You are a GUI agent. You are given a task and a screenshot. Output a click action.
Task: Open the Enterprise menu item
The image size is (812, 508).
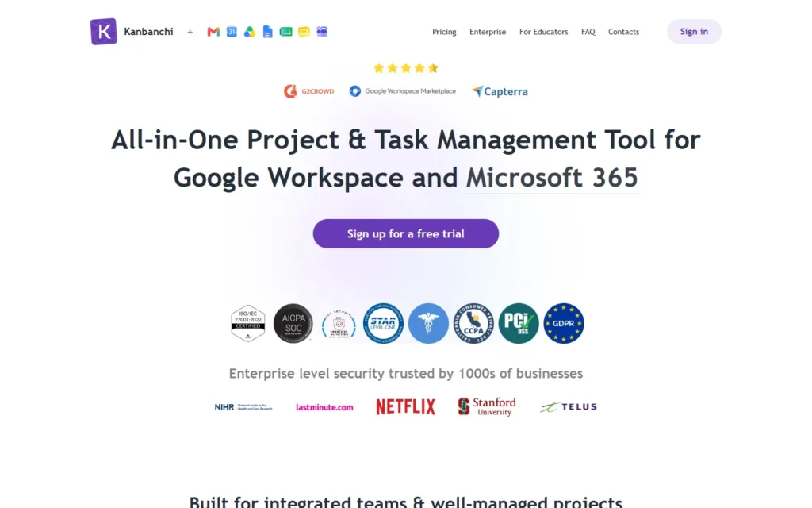click(488, 32)
